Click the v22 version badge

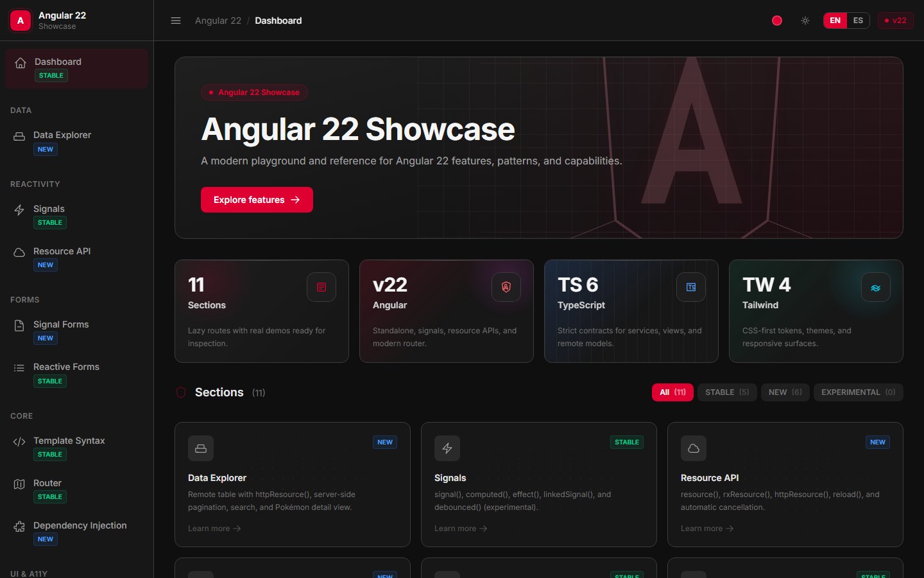point(896,21)
